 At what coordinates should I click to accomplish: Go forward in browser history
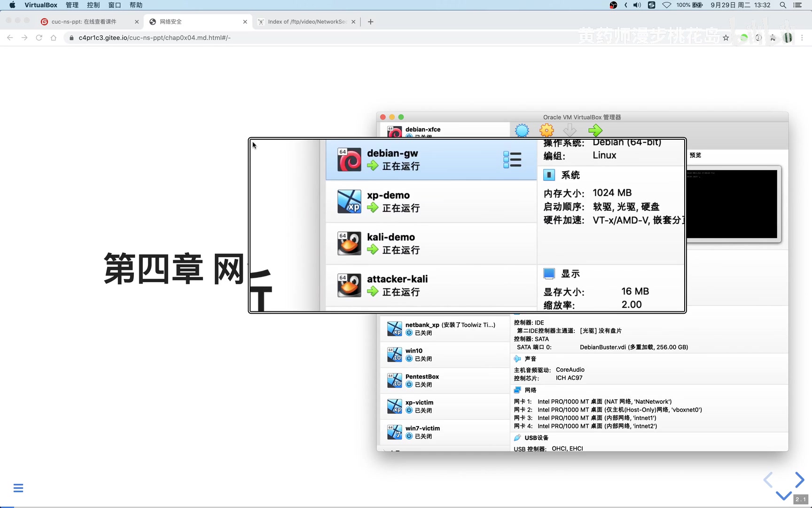click(24, 38)
